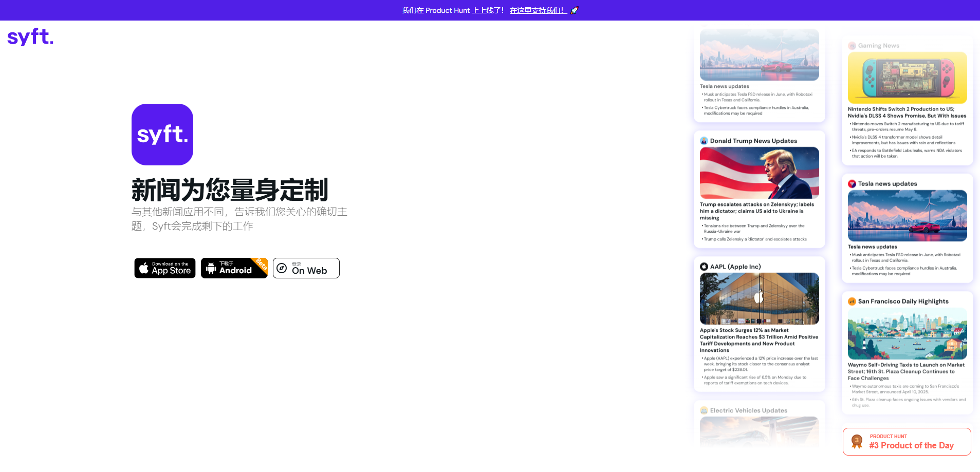Open the #3 Product of the Day badge

pyautogui.click(x=907, y=442)
